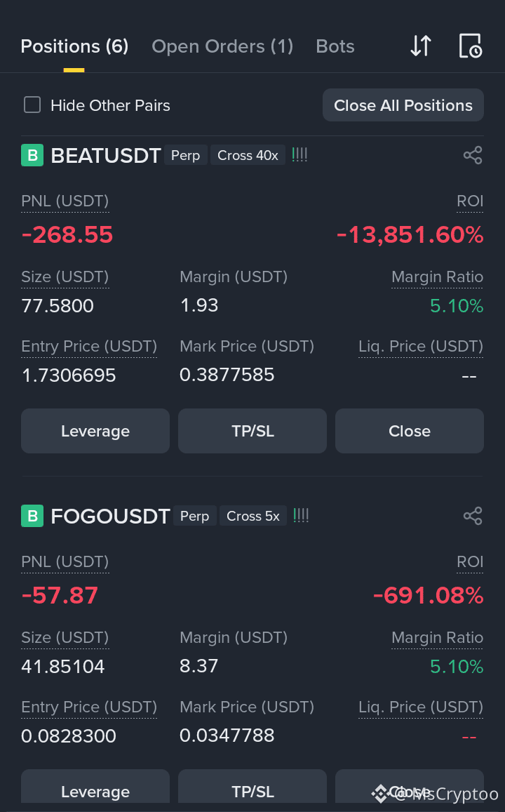Open the sort positions arrows icon
The image size is (505, 812).
pyautogui.click(x=421, y=46)
